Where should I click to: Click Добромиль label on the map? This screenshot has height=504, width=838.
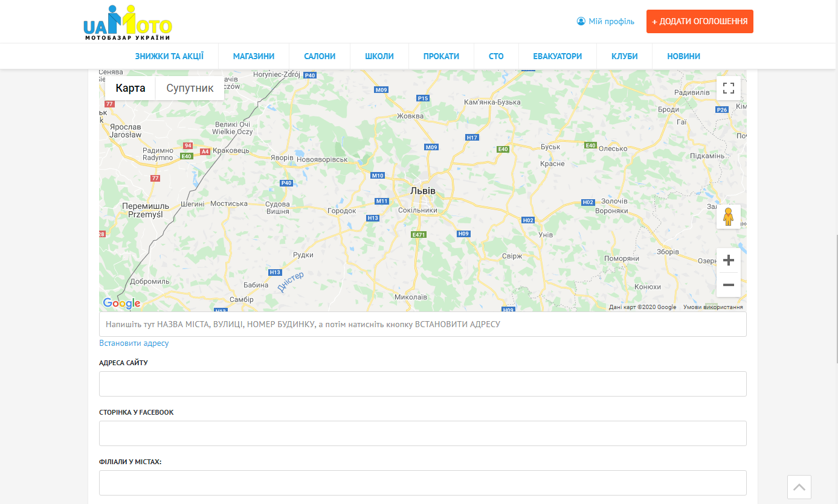(150, 281)
